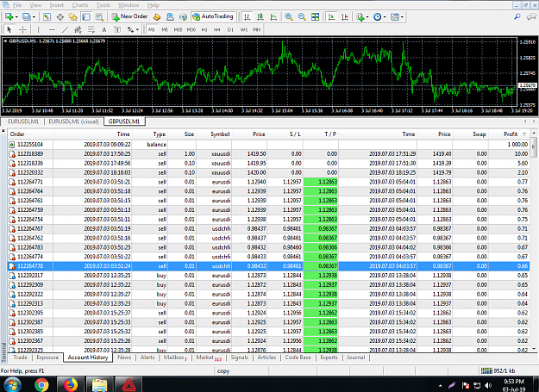Expand the new chart dropdown arrow

16,17
